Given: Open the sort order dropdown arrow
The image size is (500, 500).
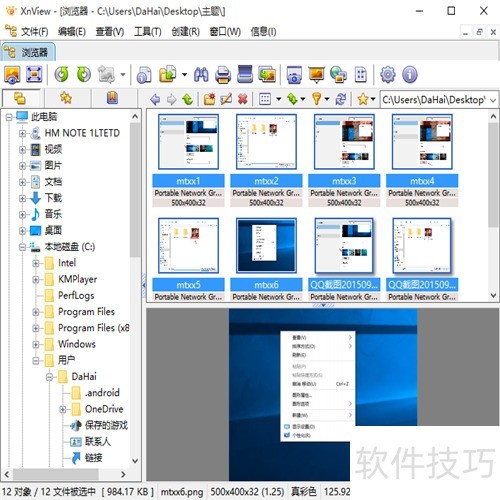Looking at the screenshot, I should pos(303,99).
